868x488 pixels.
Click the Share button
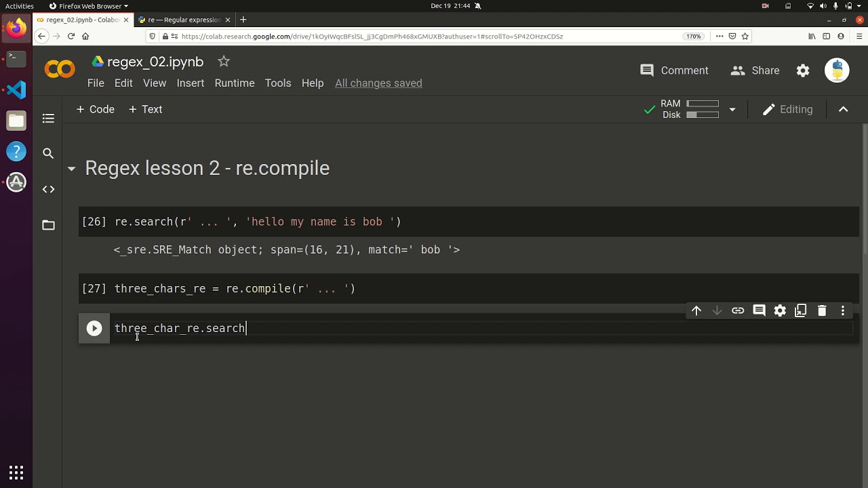coord(755,70)
